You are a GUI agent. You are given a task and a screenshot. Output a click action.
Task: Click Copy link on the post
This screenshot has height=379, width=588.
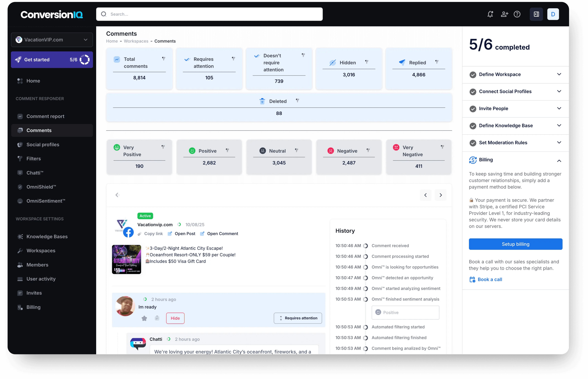click(x=150, y=234)
